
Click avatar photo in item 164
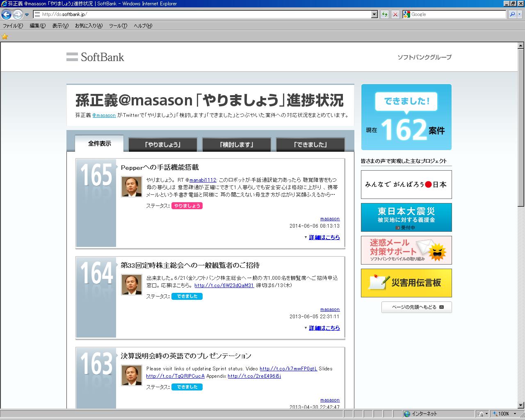tap(132, 285)
